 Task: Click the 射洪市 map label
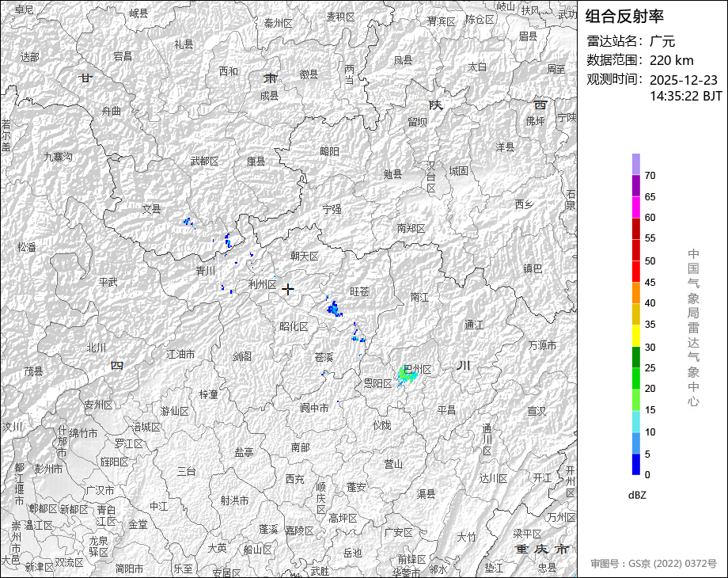pyautogui.click(x=234, y=500)
